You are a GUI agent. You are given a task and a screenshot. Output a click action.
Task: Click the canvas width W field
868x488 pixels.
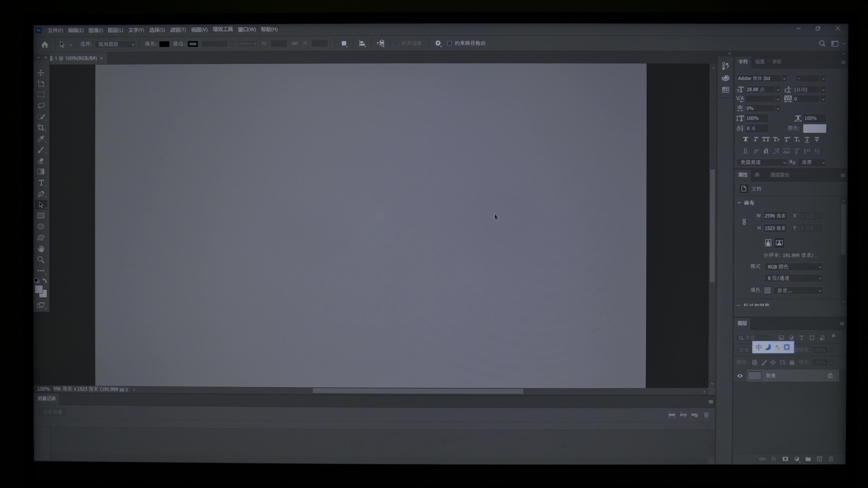(775, 216)
